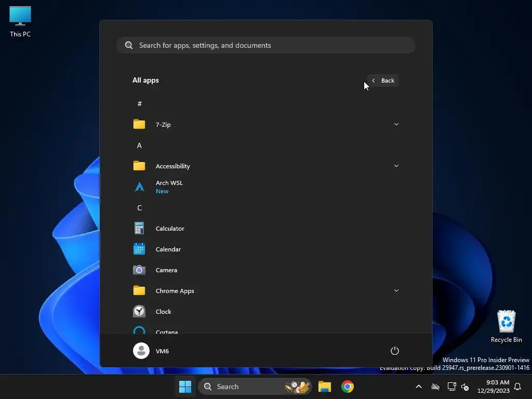Viewport: 532px width, 399px height.
Task: Jump via the A letter header
Action: 139,145
